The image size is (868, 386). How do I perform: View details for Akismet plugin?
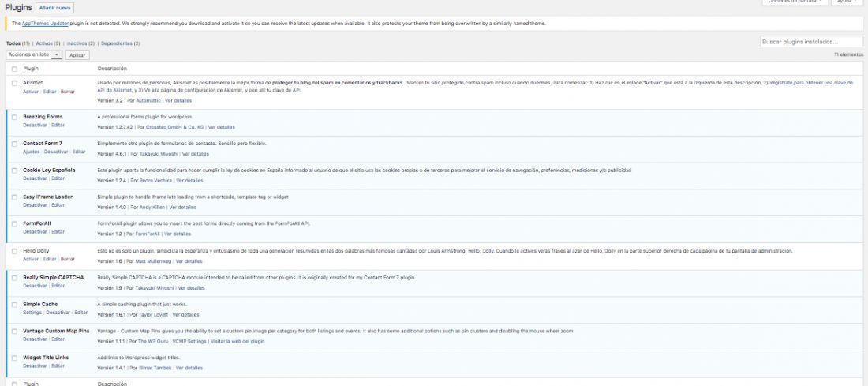click(179, 101)
